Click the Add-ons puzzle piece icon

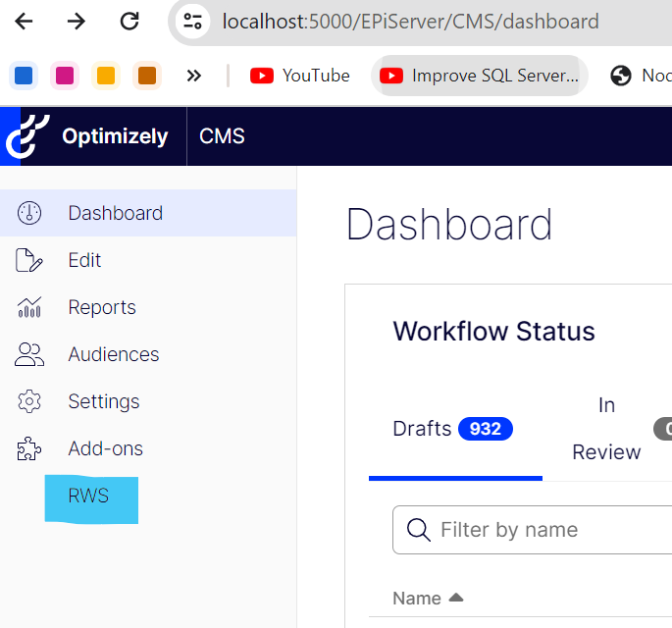[x=29, y=449]
